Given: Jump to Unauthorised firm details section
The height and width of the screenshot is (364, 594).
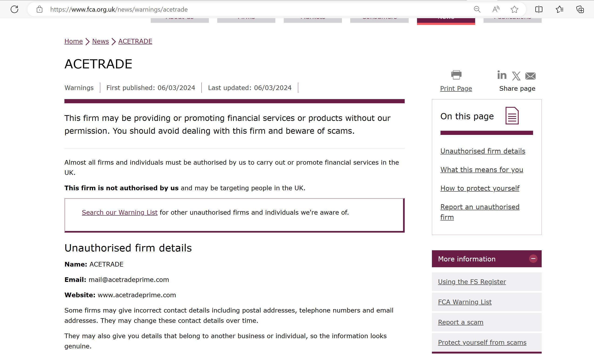Looking at the screenshot, I should [x=483, y=151].
